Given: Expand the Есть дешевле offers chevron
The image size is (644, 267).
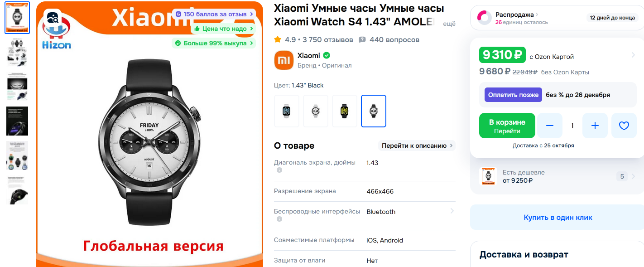Looking at the screenshot, I should click(633, 176).
